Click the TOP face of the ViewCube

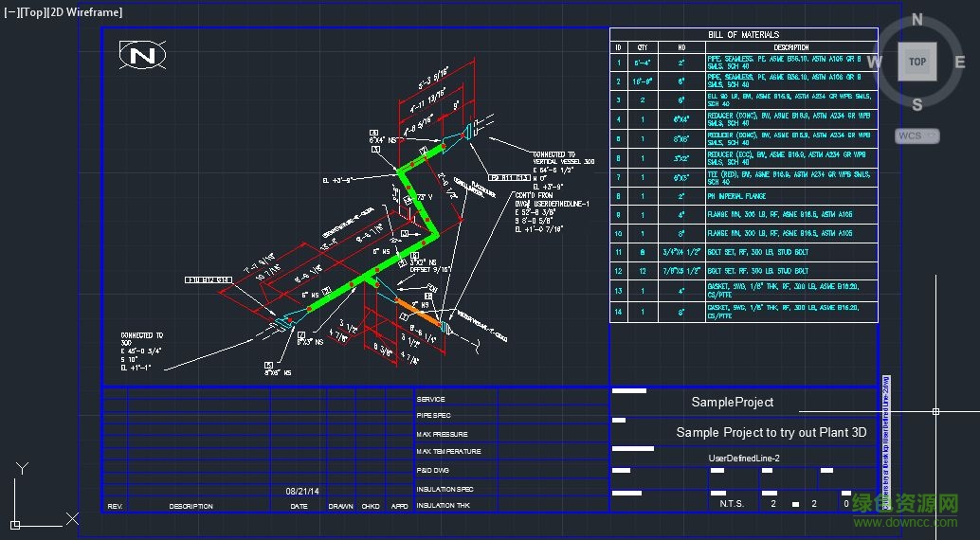(x=916, y=62)
